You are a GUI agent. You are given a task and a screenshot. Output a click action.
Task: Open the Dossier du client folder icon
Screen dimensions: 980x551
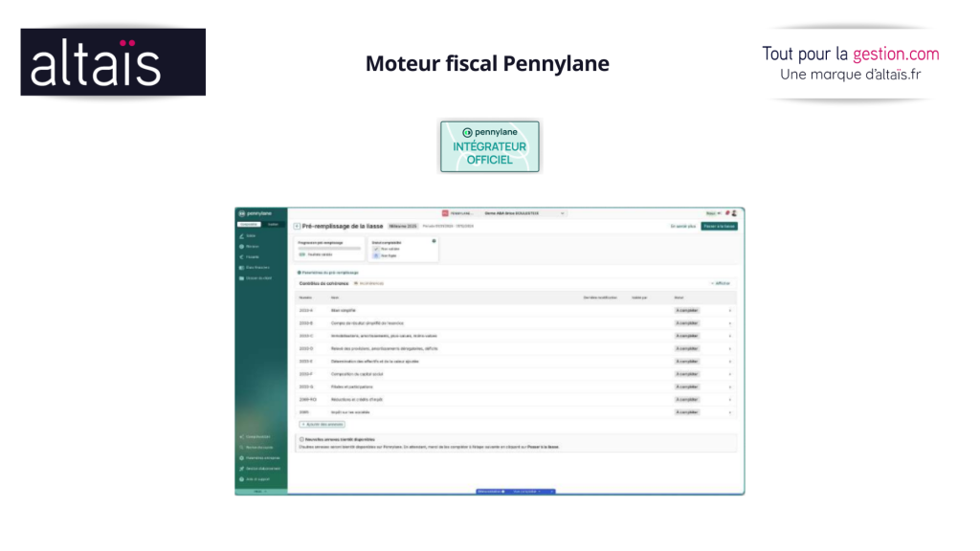click(x=241, y=278)
